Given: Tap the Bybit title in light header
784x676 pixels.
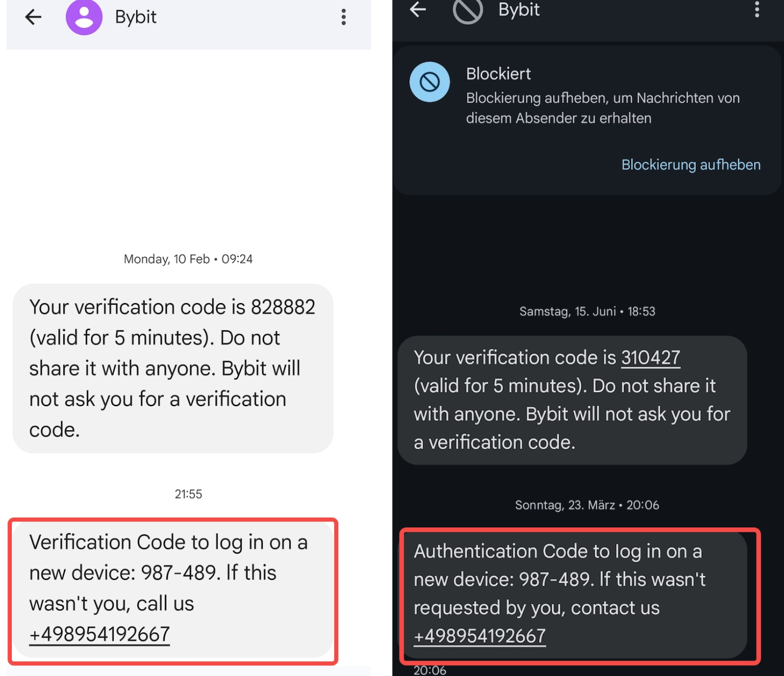Looking at the screenshot, I should 136,17.
